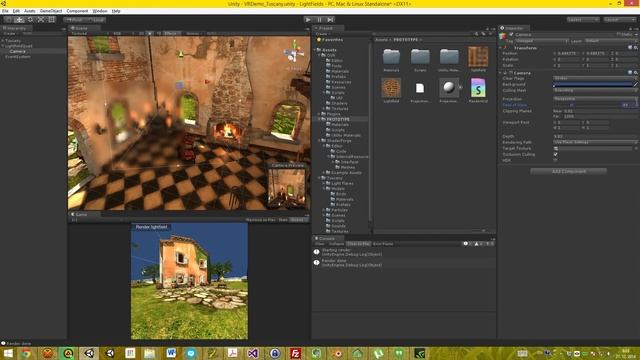Clear the Console log

pos(319,244)
